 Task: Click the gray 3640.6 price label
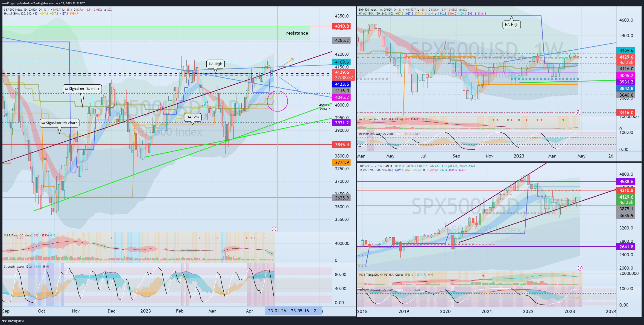626,95
